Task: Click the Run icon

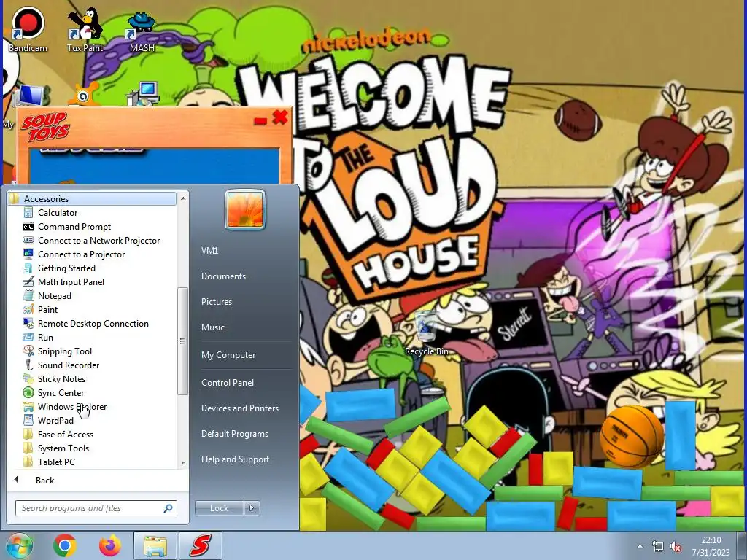Action: pyautogui.click(x=28, y=337)
